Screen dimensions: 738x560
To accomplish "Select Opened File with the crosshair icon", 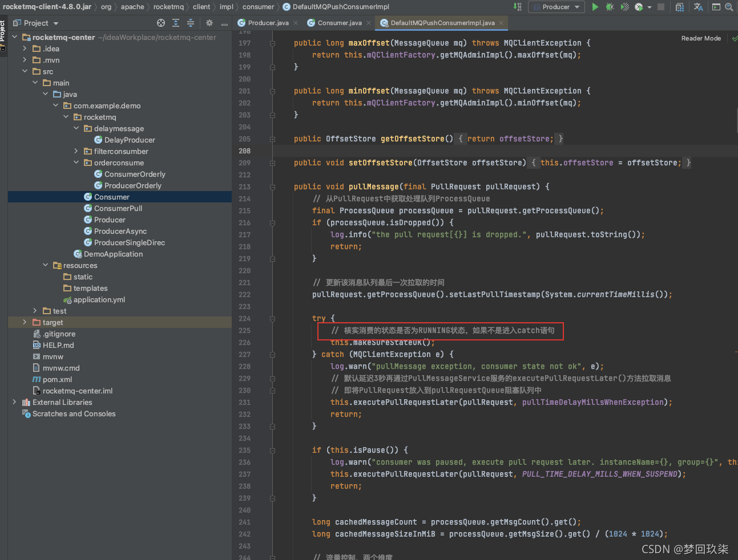I will [x=161, y=23].
